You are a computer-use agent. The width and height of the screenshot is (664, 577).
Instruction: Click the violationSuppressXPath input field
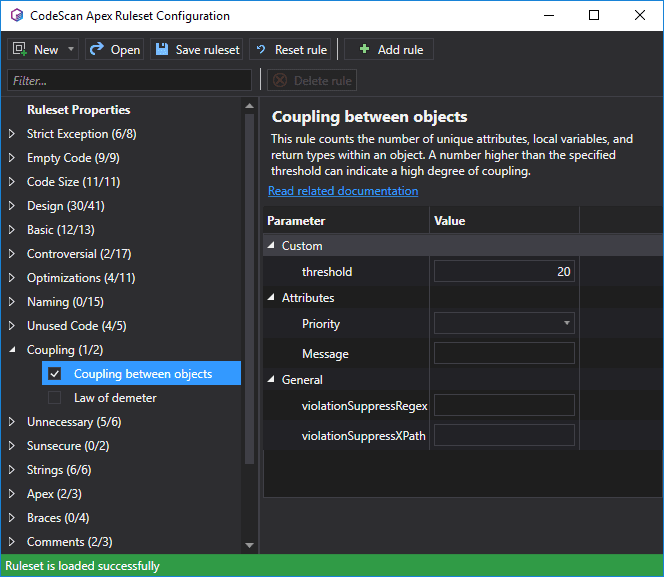[x=504, y=435]
